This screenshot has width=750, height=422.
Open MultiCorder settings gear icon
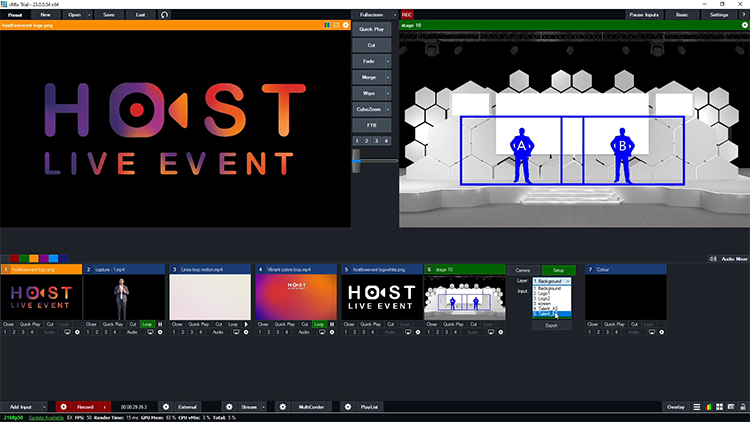[282, 408]
